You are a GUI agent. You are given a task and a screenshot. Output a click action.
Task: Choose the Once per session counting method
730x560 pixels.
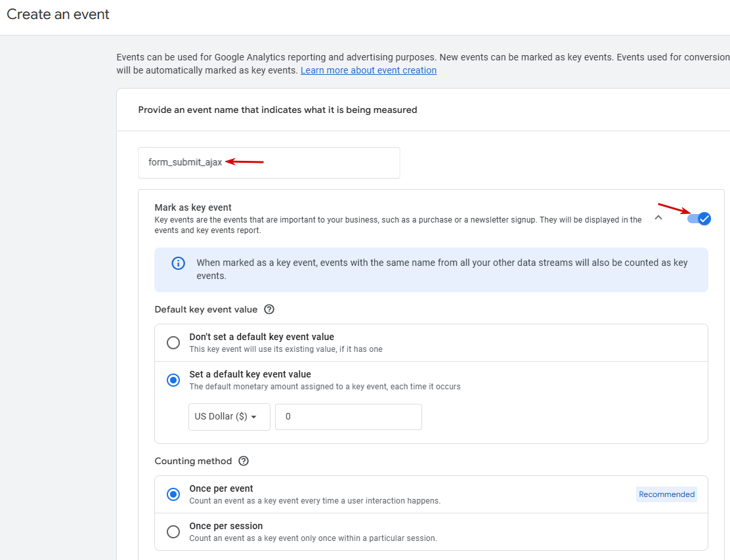click(x=173, y=532)
